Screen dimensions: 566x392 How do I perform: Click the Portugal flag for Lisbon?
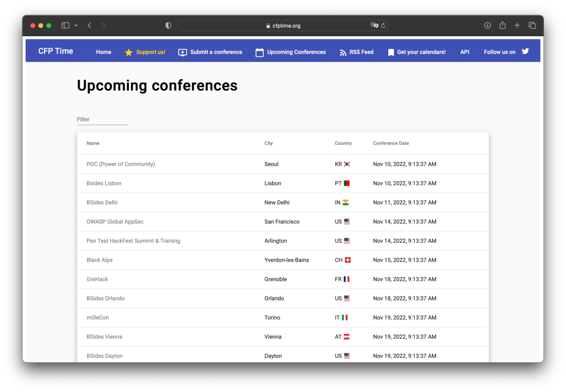tap(346, 183)
